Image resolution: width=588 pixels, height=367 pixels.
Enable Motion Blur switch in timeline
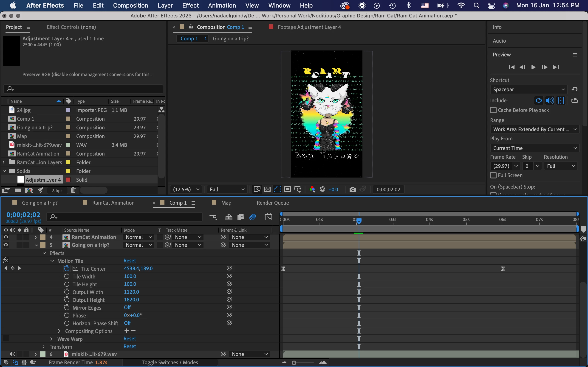[253, 217]
